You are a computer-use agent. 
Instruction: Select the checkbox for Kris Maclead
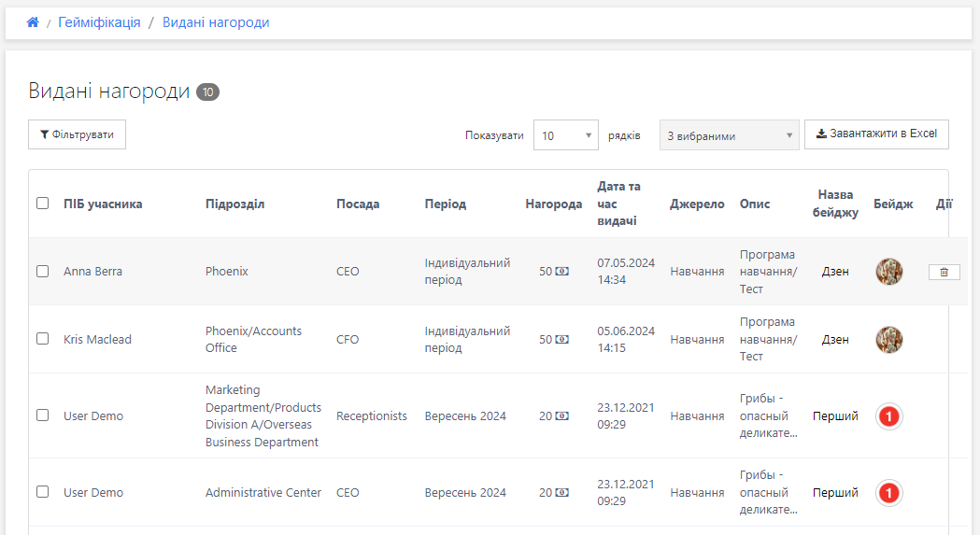[x=42, y=339]
